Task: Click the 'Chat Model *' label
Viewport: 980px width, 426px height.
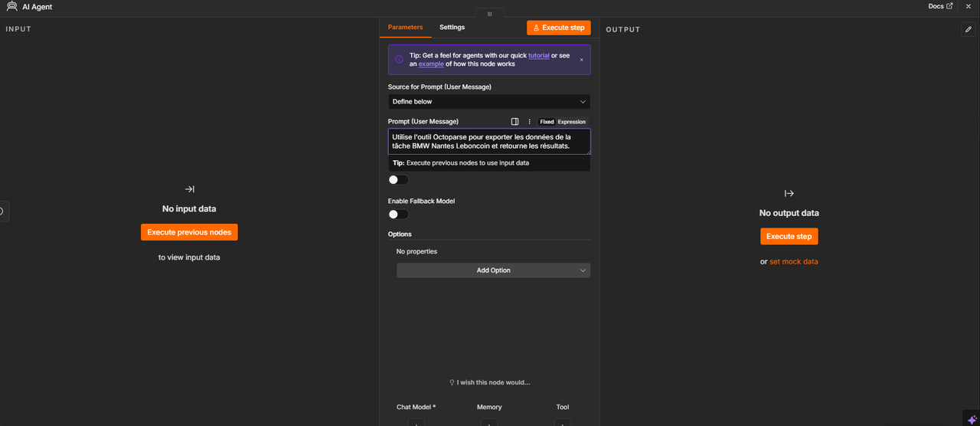Action: point(416,408)
